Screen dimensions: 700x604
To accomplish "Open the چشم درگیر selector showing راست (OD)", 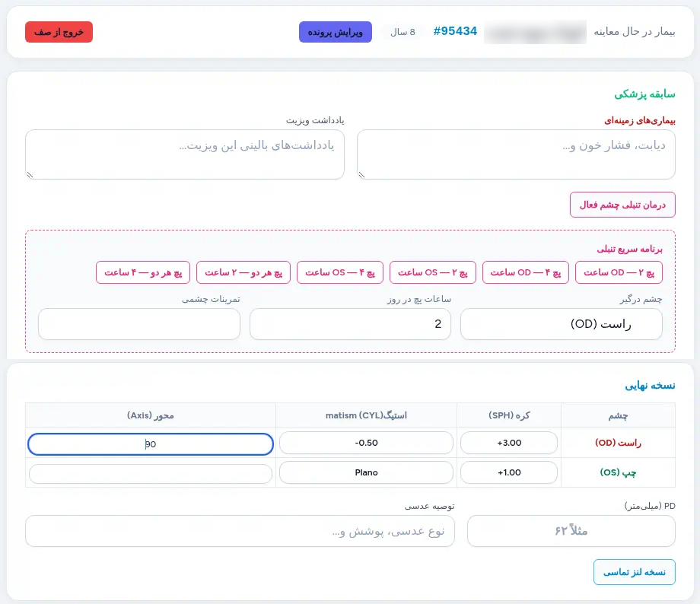I will pos(562,324).
